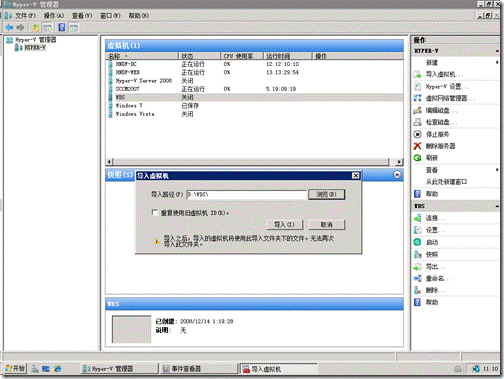The image size is (504, 379).
Task: Click the blue Help toolbar icon
Action: coord(62,27)
